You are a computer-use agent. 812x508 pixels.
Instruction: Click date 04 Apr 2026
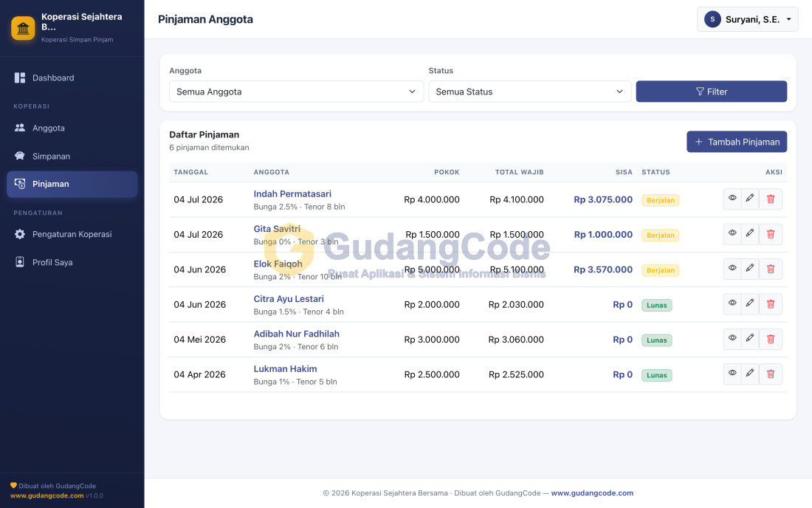tap(199, 374)
